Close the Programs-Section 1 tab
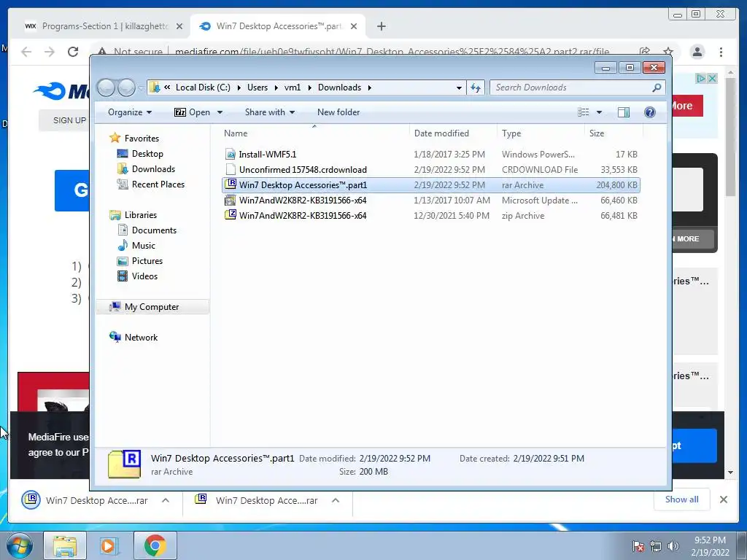Screen dimensions: 747x560 pos(179,26)
